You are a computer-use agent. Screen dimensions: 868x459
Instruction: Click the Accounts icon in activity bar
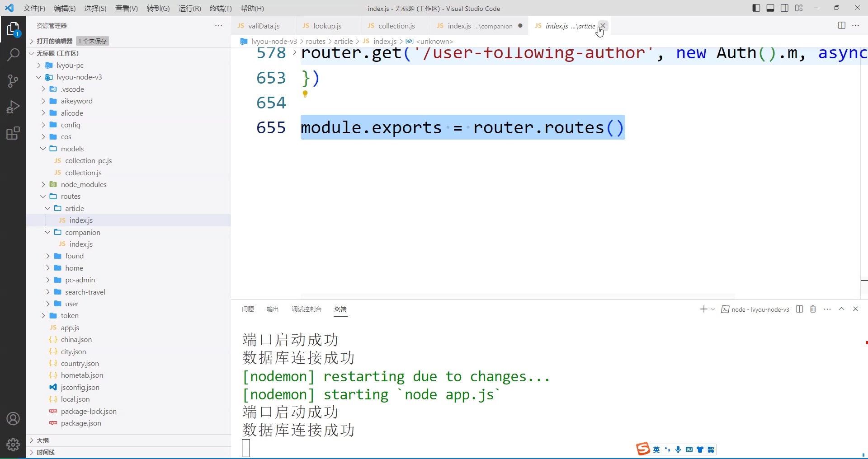click(x=13, y=419)
